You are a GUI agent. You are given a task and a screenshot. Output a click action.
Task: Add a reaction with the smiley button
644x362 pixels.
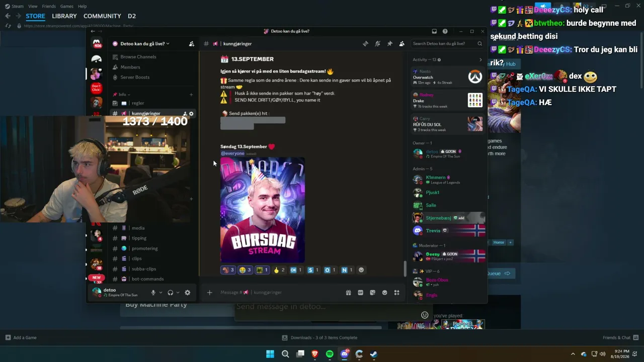point(361,270)
